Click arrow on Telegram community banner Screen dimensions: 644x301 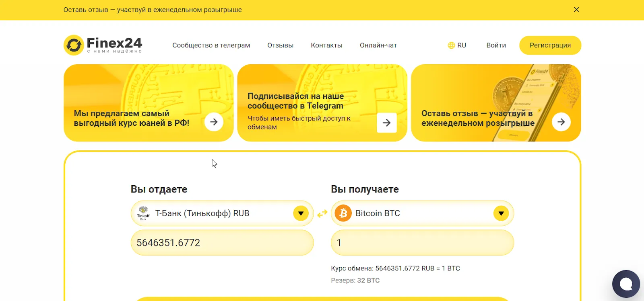[x=386, y=123]
